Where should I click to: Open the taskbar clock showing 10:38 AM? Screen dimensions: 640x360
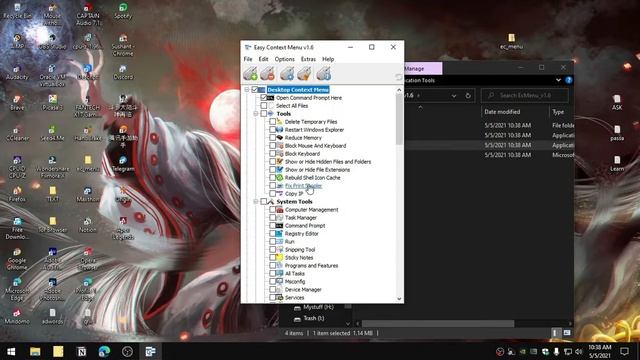pos(599,351)
